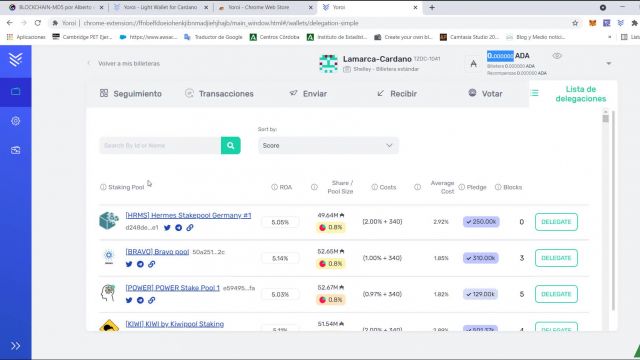The image size is (640, 360).
Task: Click the Pledge info icon
Action: pyautogui.click(x=462, y=187)
